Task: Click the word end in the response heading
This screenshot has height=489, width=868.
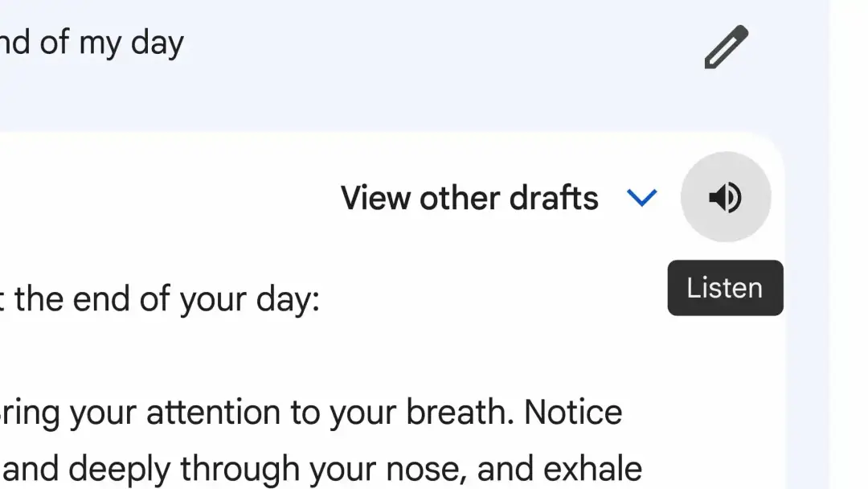Action: click(100, 300)
